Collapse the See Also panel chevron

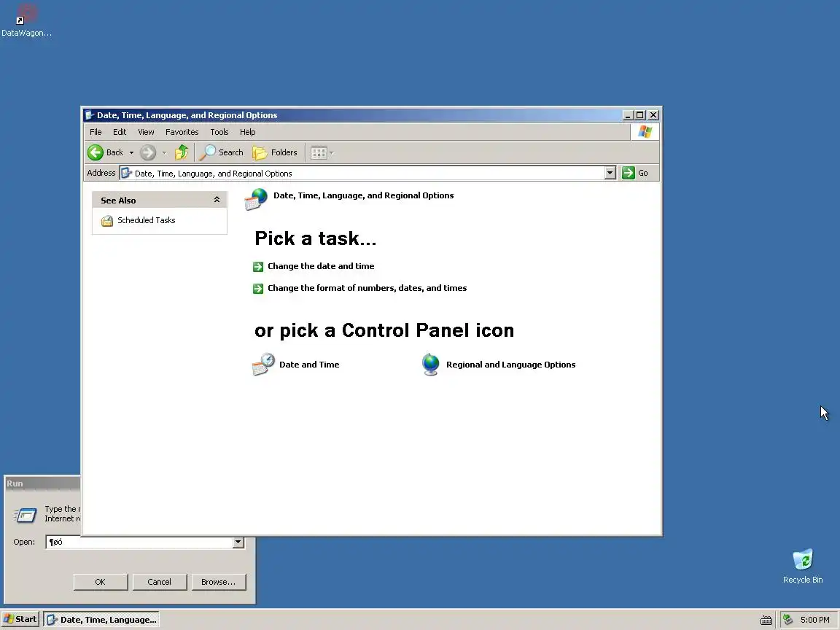[x=217, y=200]
